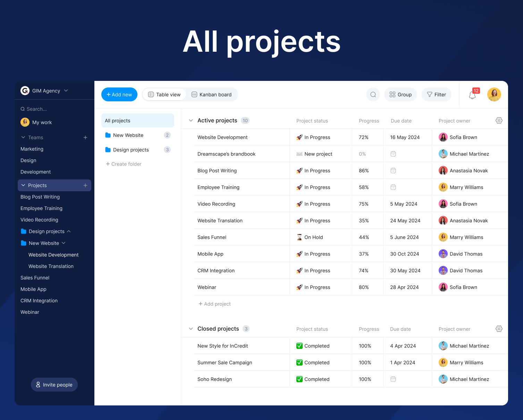
Task: Click the Completed checkmark for Summer Sale Campaign
Action: pos(299,362)
